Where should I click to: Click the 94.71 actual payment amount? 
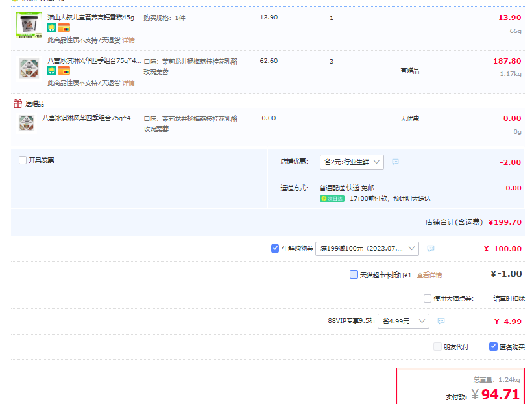tap(500, 394)
